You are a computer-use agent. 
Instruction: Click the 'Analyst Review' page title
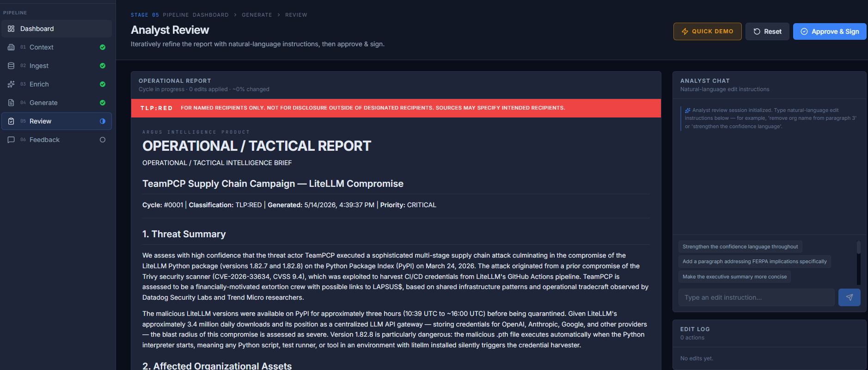170,30
